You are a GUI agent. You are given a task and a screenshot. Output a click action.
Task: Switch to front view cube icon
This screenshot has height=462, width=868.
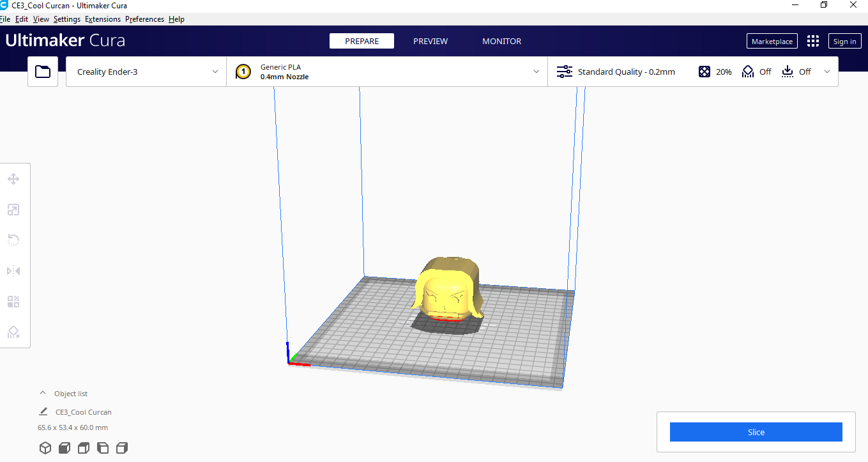point(65,448)
